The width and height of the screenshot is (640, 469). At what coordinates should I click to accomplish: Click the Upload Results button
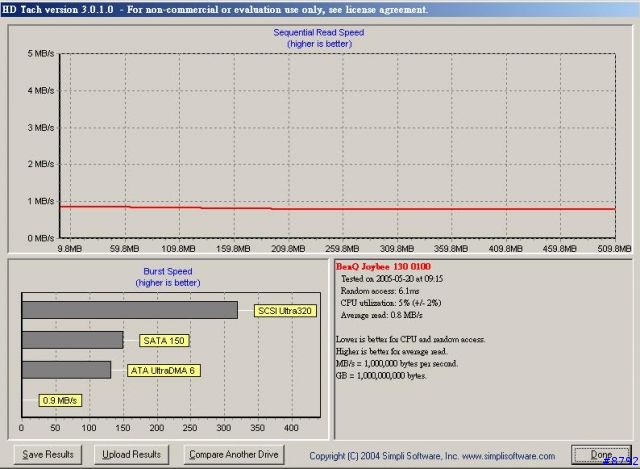(x=131, y=454)
